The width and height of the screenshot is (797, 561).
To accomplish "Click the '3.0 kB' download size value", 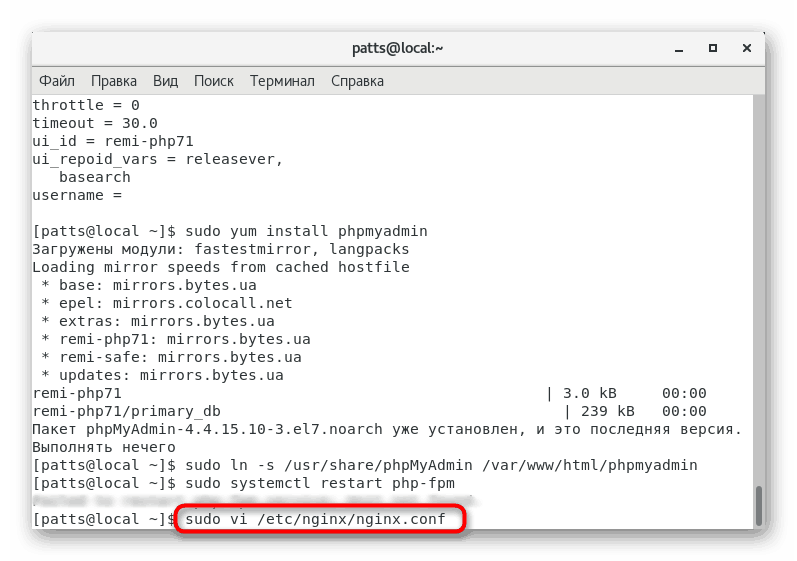I will [590, 393].
